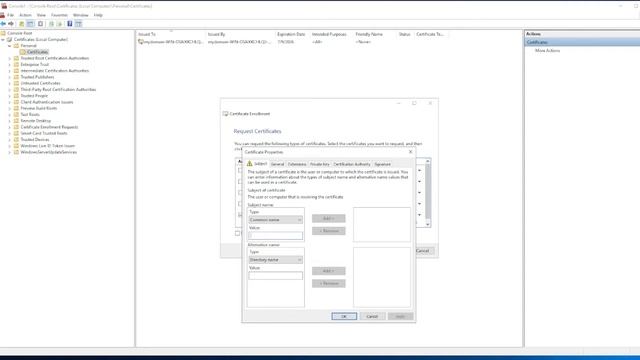This screenshot has height=360, width=640.
Task: Open the Window menu
Action: pyautogui.click(x=80, y=15)
